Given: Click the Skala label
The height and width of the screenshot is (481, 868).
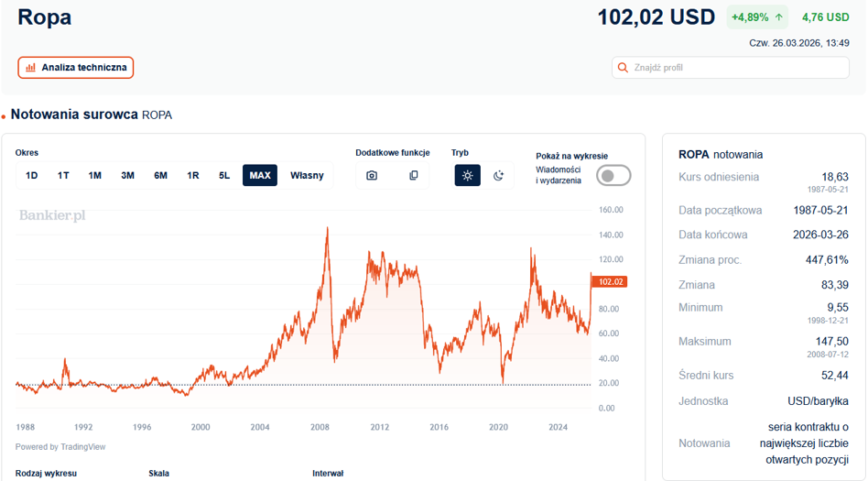Looking at the screenshot, I should pyautogui.click(x=159, y=474).
